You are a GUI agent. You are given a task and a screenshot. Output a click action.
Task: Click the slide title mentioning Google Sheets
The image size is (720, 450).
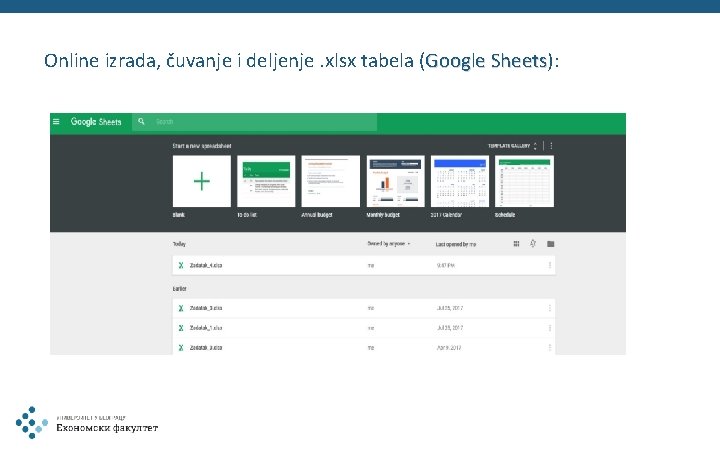click(x=301, y=61)
